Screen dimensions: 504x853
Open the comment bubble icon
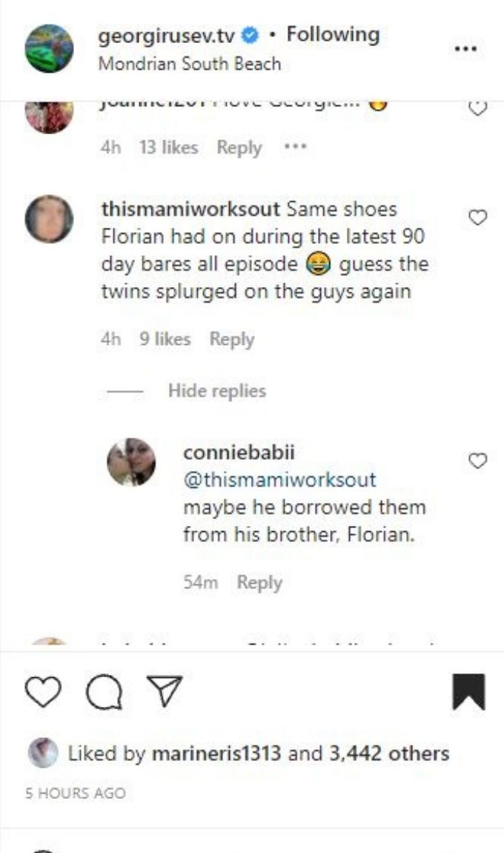(x=105, y=693)
